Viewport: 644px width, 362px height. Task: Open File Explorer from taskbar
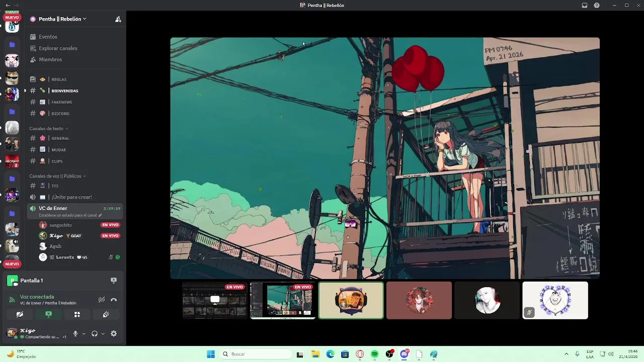pos(315,354)
